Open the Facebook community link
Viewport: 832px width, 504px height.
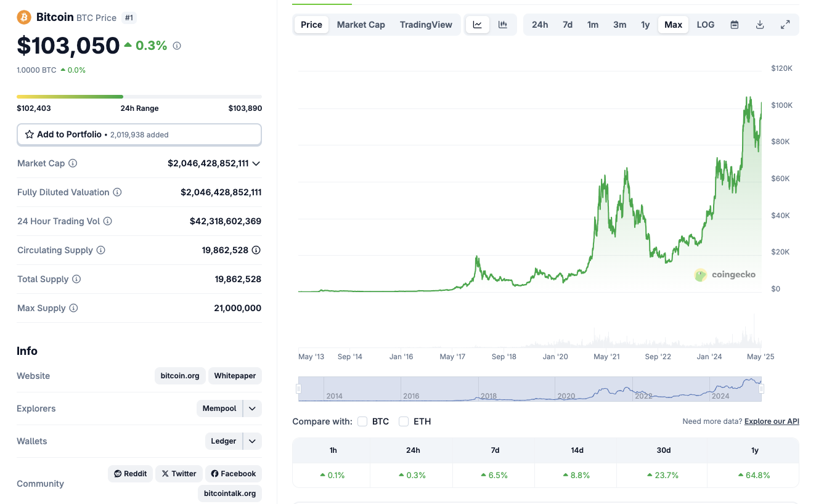(234, 474)
